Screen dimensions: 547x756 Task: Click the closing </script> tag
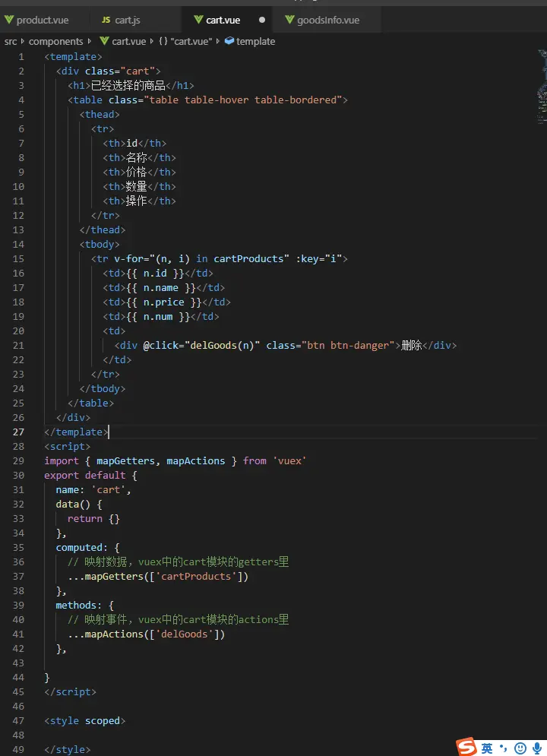[x=71, y=692]
